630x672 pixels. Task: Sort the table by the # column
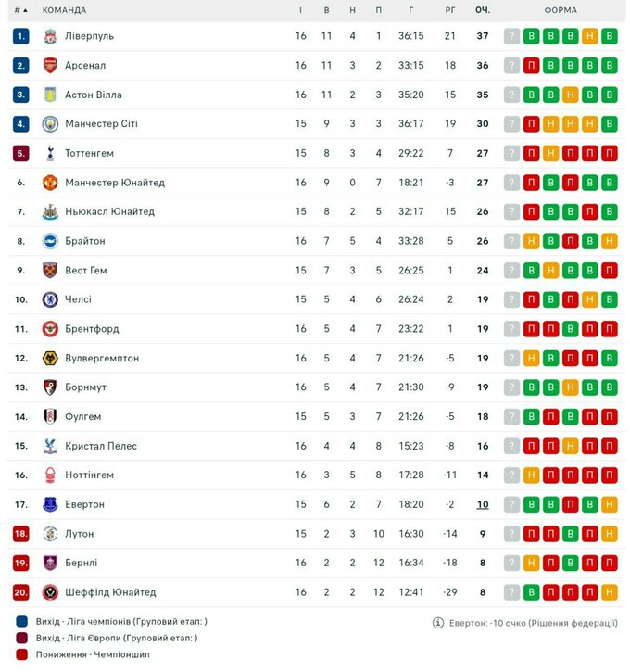[20, 10]
